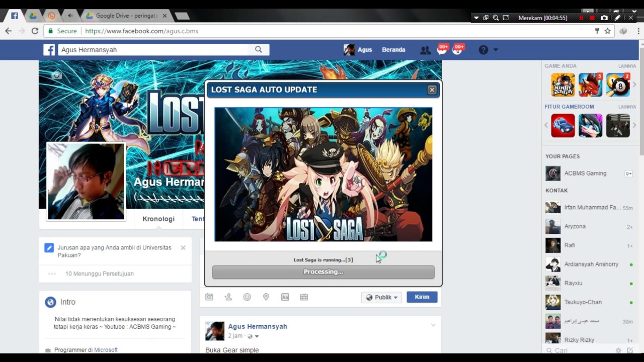The height and width of the screenshot is (362, 644).
Task: Add a feeling emoji to post
Action: point(247,297)
